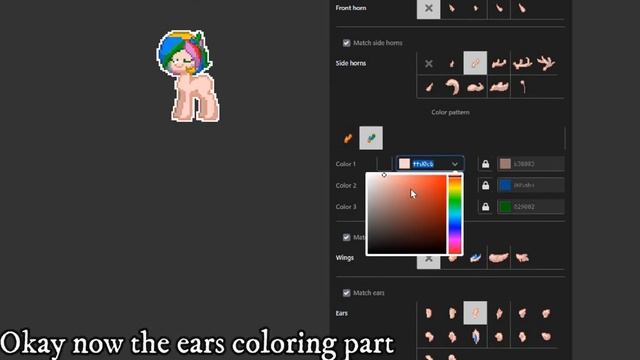Select the fifth ear style in second Ears row
Image resolution: width=640 pixels, height=360 pixels.
pyautogui.click(x=522, y=337)
